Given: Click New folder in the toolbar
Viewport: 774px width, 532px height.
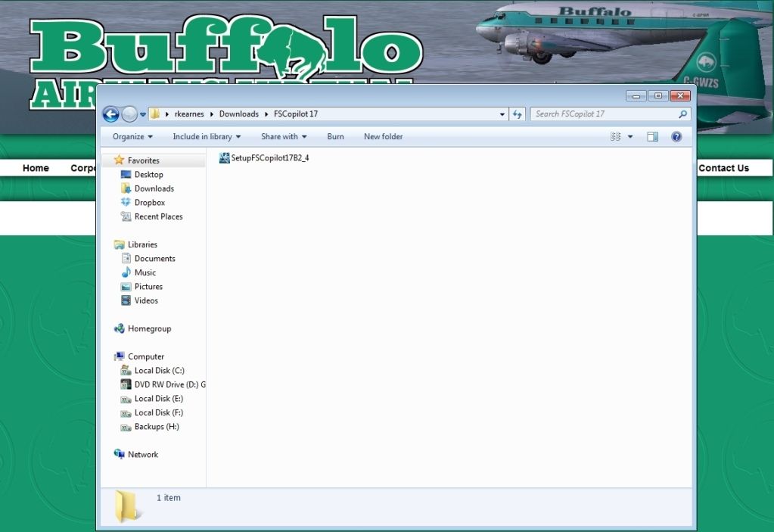Looking at the screenshot, I should [384, 137].
